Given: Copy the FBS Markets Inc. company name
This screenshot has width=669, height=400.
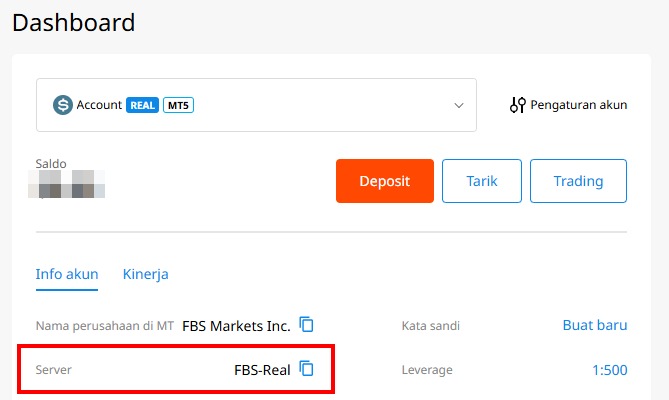Looking at the screenshot, I should (x=306, y=325).
